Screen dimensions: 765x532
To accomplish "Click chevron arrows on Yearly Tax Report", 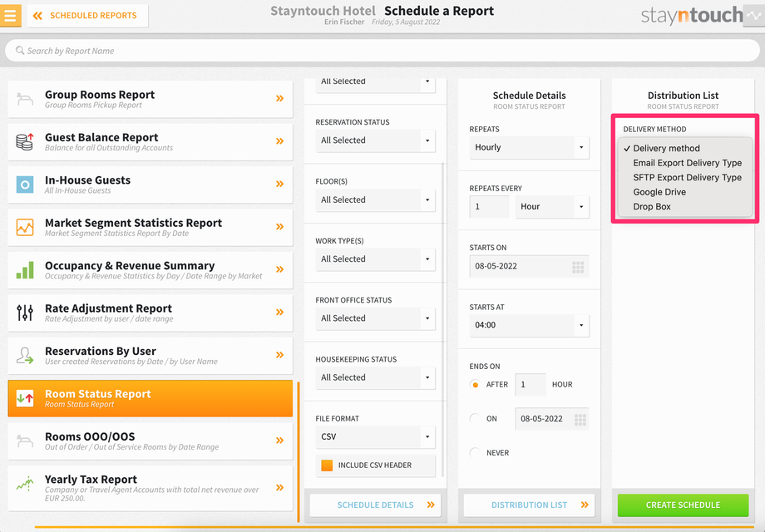I will coord(279,488).
